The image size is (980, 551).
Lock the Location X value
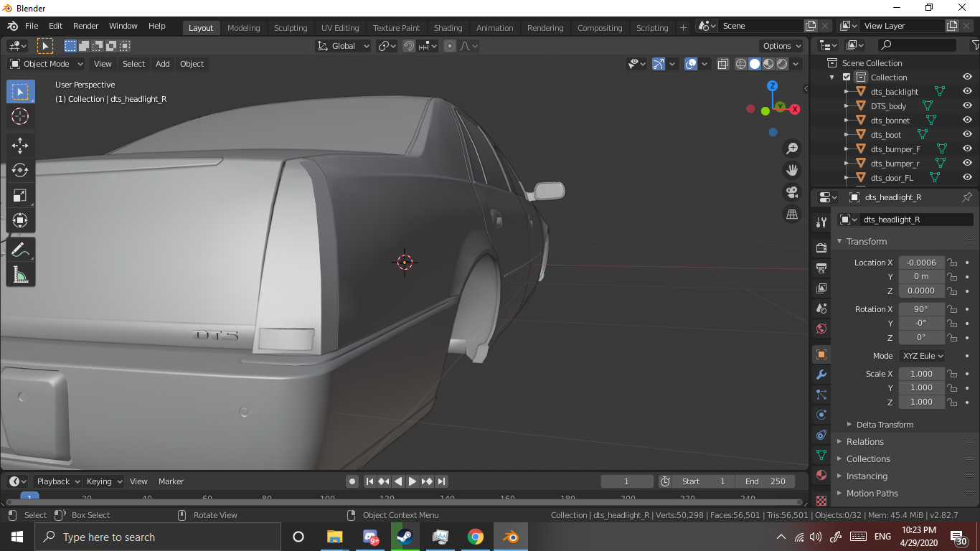[x=952, y=263]
